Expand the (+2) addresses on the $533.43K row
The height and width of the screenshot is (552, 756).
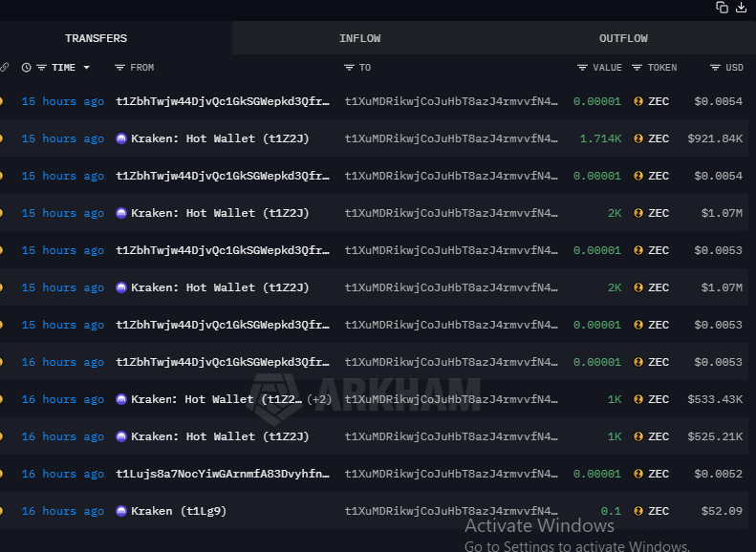coord(319,399)
